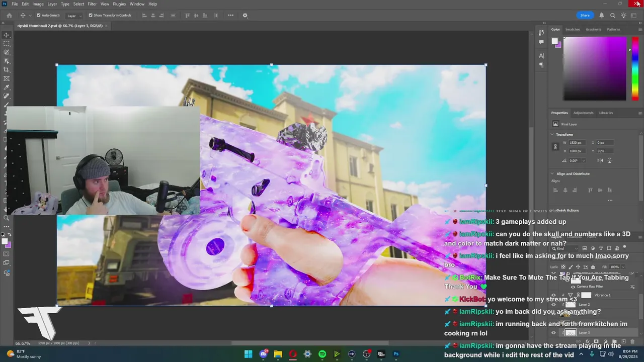This screenshot has width=644, height=362.
Task: Toggle Auto-Select checkbox
Action: (38, 15)
